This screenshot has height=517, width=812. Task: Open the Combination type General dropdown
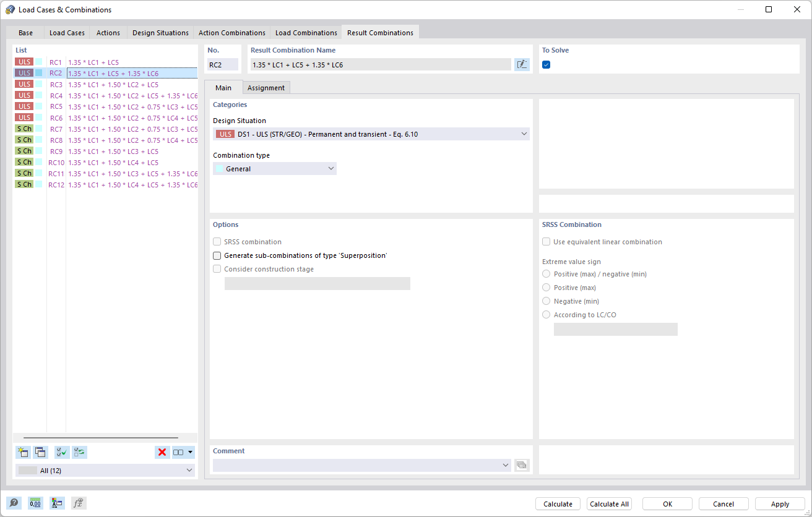(275, 168)
